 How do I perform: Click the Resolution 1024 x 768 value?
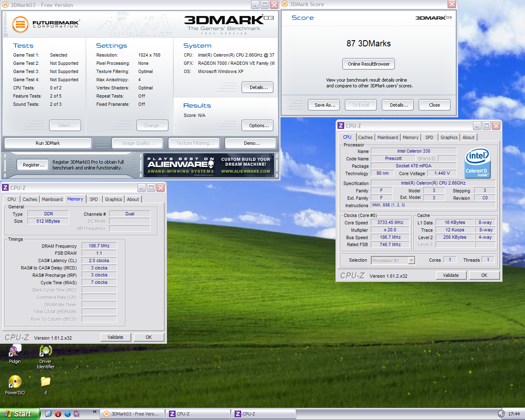tap(149, 55)
